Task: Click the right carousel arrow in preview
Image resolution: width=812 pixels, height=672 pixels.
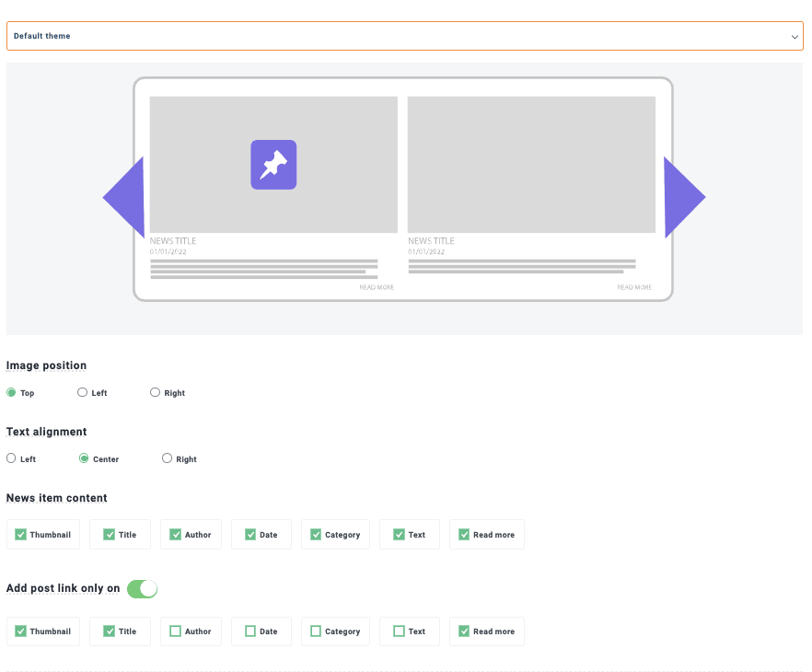Action: [x=682, y=197]
